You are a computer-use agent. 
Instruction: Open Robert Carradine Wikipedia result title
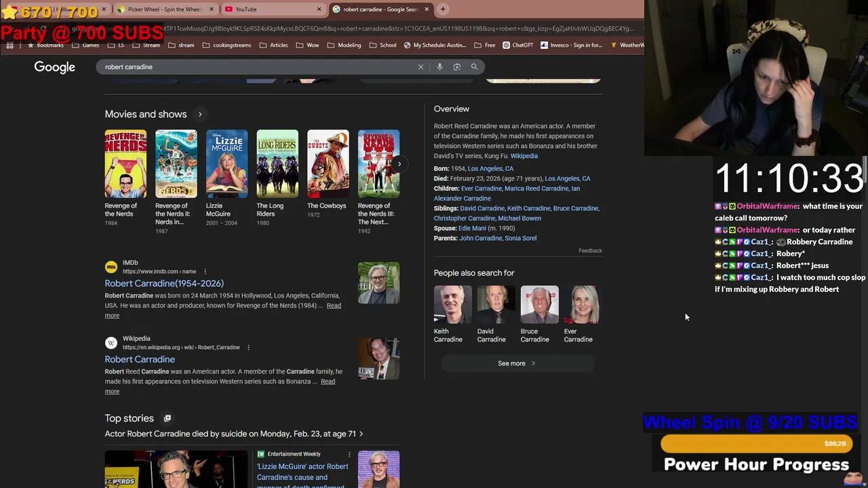coord(140,359)
